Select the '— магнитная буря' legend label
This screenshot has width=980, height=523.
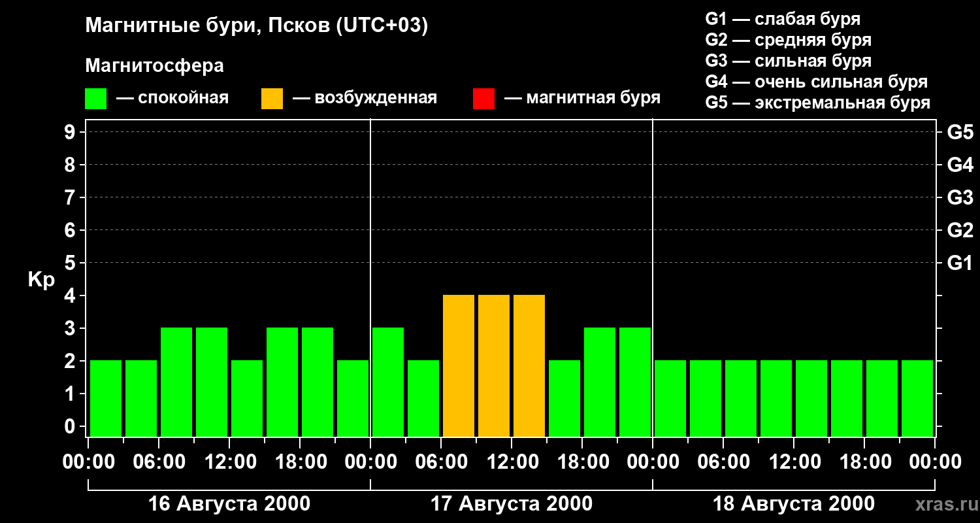tap(583, 98)
